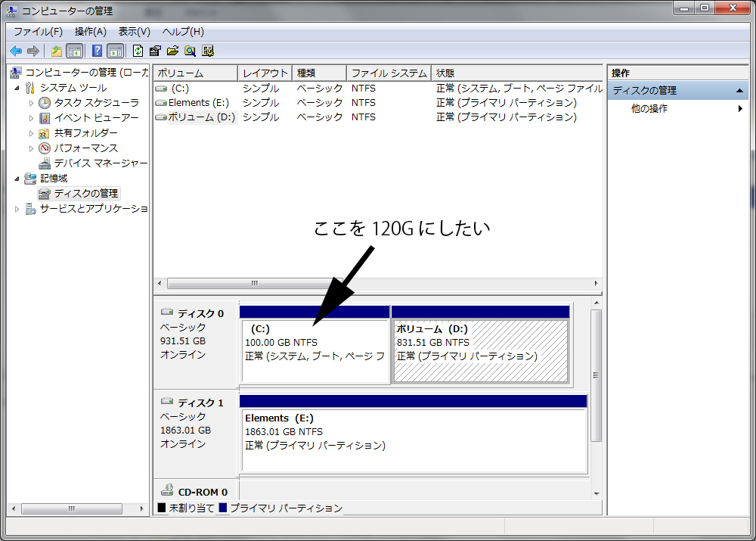Image resolution: width=756 pixels, height=541 pixels.
Task: Select the ボリューム (D:) 831.51 GB partition block
Action: click(481, 346)
